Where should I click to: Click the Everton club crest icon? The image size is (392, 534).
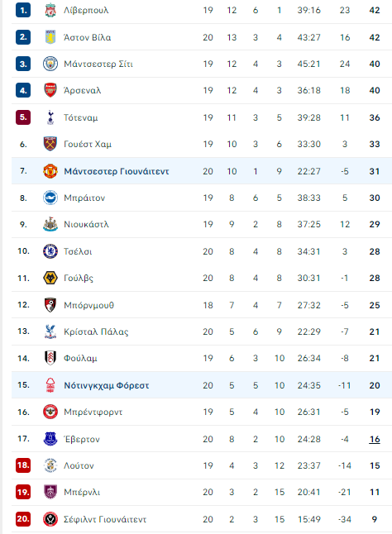50,439
